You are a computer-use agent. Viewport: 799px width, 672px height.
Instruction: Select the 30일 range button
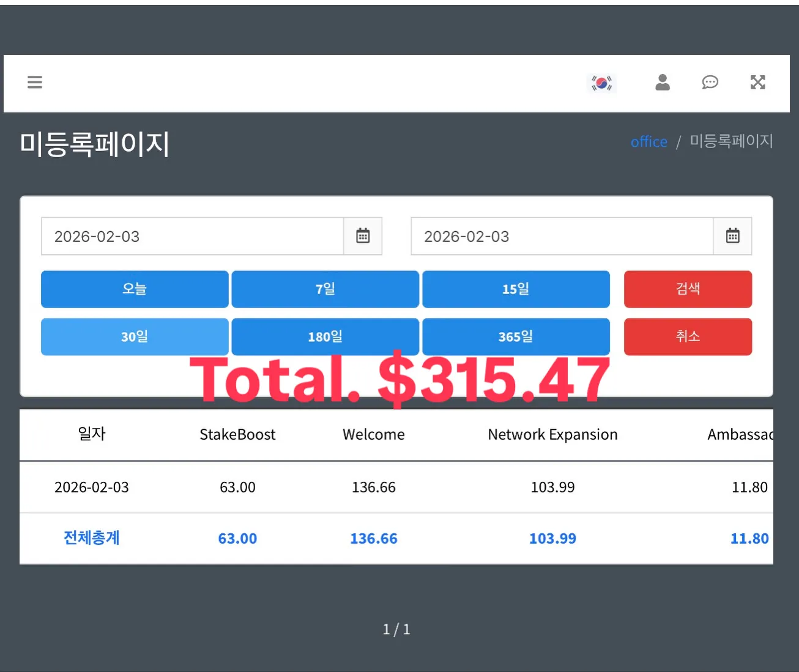click(135, 337)
